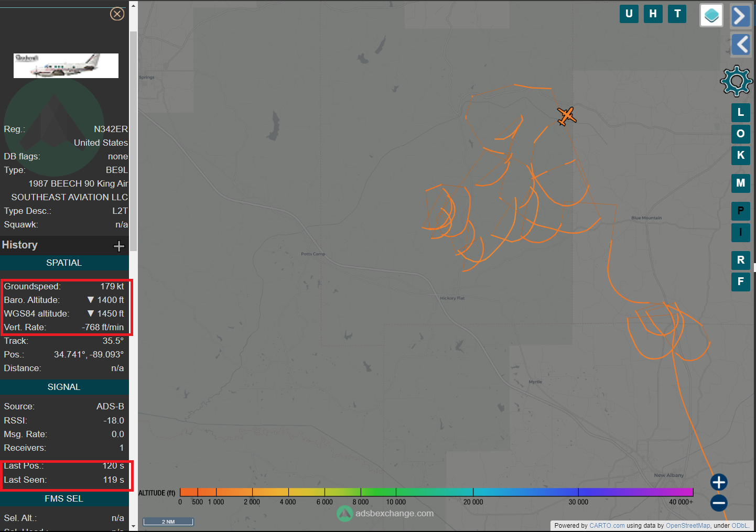Click the scrollbar down arrow
The image size is (756, 532).
(x=133, y=526)
